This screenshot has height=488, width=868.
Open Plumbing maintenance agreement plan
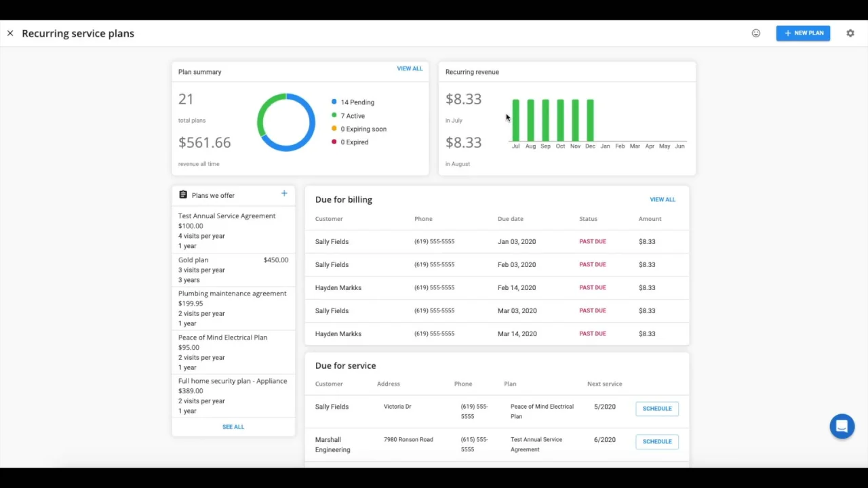point(233,308)
